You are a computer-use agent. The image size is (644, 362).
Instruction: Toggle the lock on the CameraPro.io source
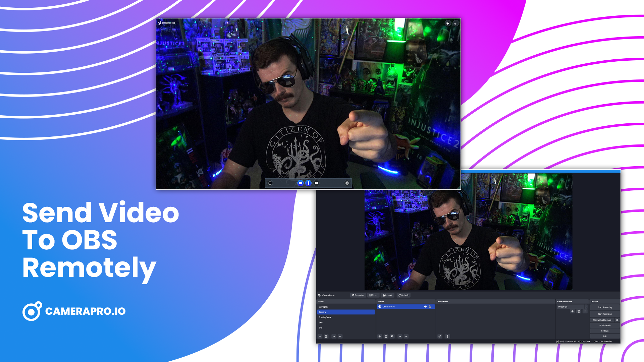[x=430, y=307]
